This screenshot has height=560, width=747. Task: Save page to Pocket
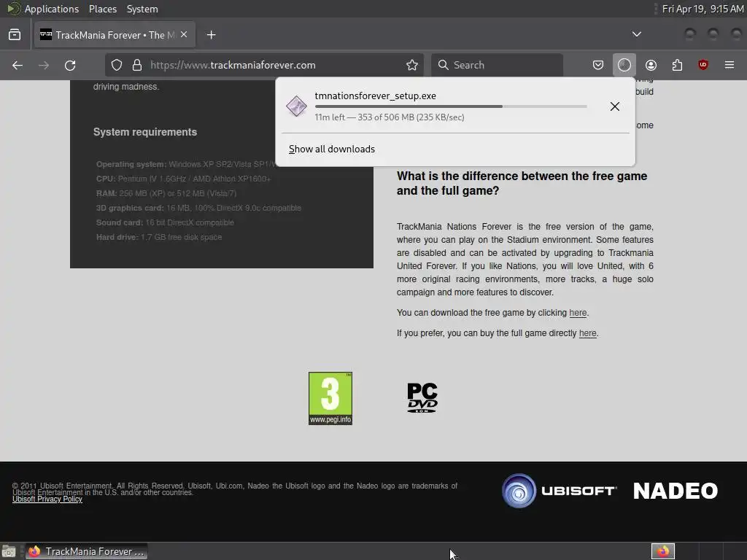pos(598,65)
